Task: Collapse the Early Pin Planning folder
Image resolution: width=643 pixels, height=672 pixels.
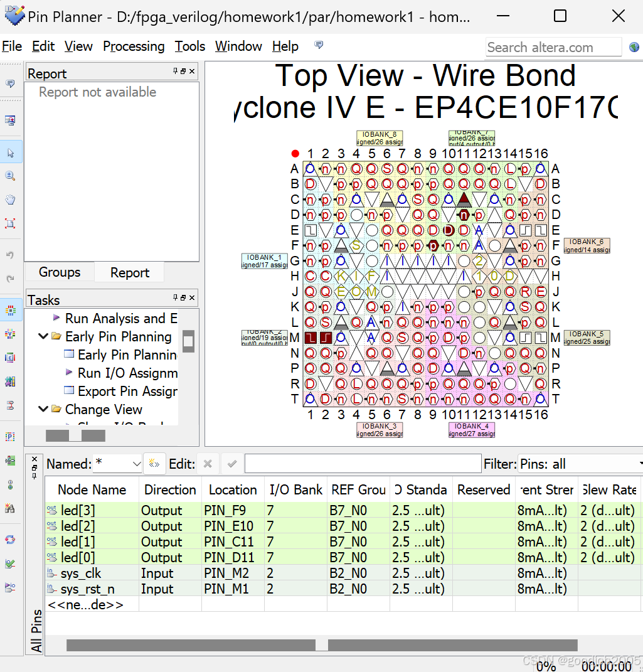Action: (x=43, y=336)
